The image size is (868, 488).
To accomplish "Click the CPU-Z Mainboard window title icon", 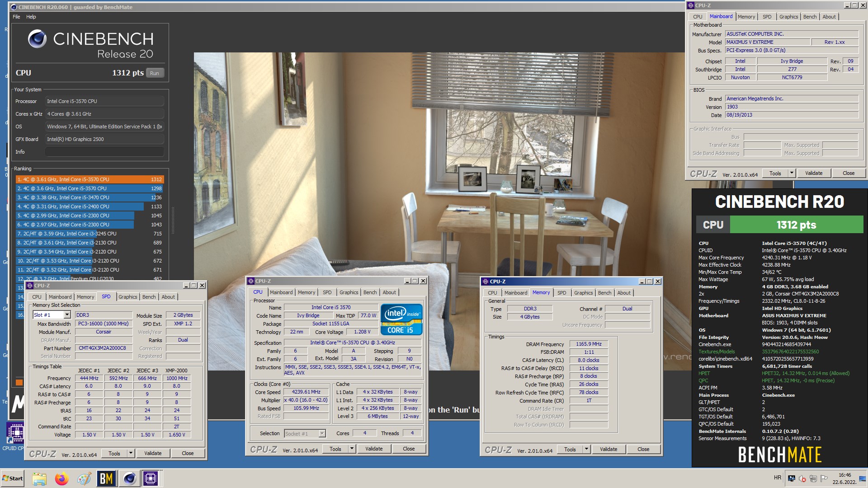I will coord(691,5).
